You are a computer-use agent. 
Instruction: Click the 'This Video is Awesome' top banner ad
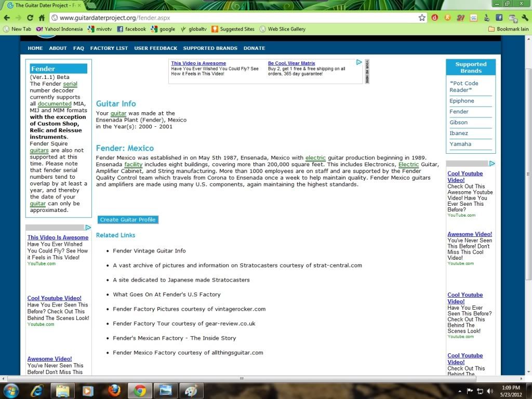198,63
